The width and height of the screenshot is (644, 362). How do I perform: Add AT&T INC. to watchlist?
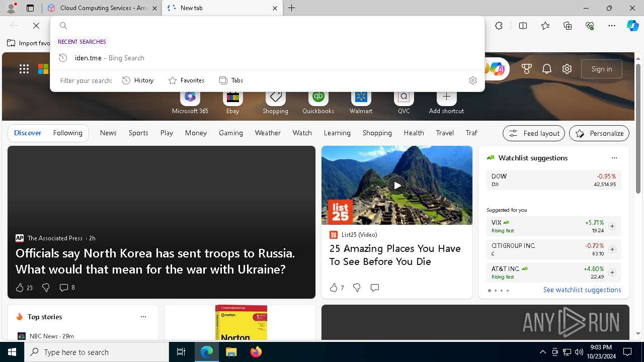[612, 273]
